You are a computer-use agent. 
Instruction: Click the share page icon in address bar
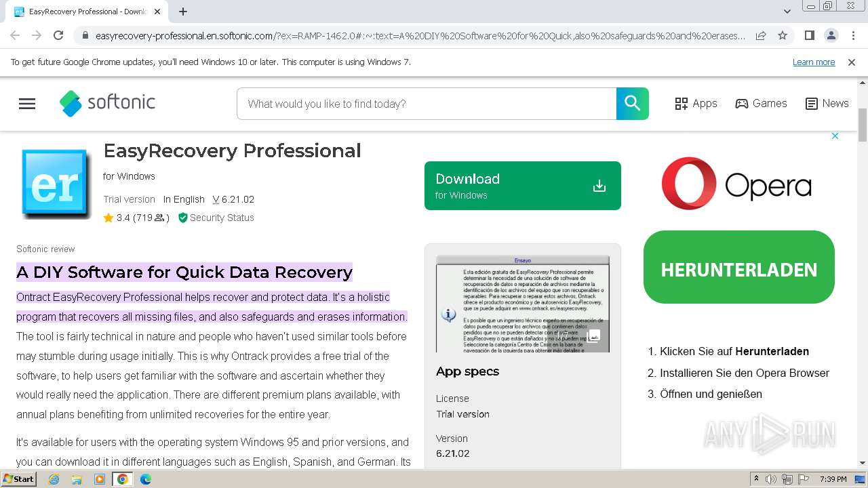[761, 35]
